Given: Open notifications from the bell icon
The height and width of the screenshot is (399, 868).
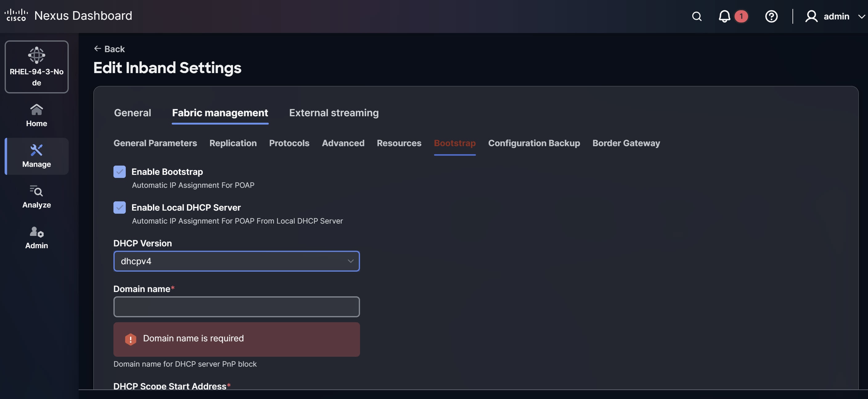Looking at the screenshot, I should [x=724, y=16].
